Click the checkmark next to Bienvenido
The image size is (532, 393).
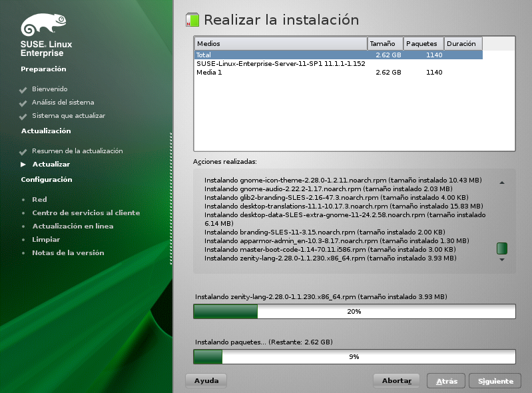click(x=23, y=89)
